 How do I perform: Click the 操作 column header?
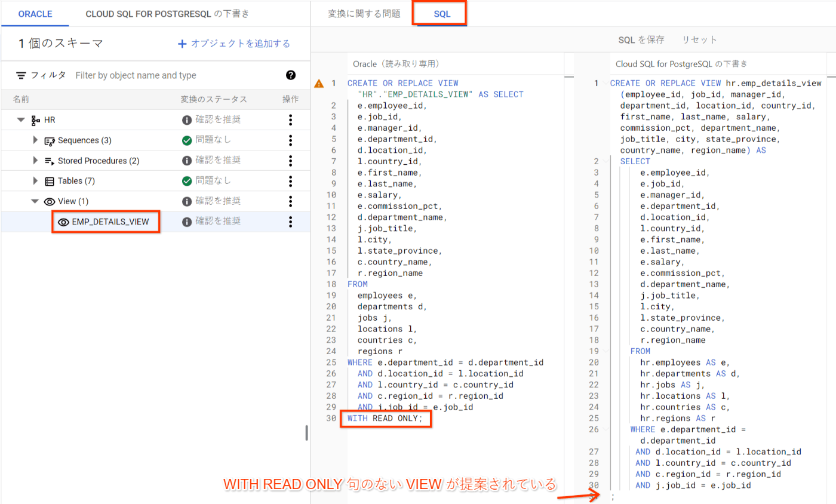click(290, 99)
